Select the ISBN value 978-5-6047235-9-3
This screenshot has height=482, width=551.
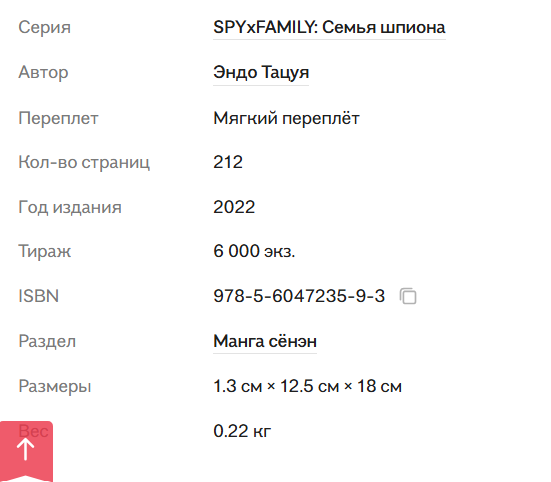[x=299, y=296]
